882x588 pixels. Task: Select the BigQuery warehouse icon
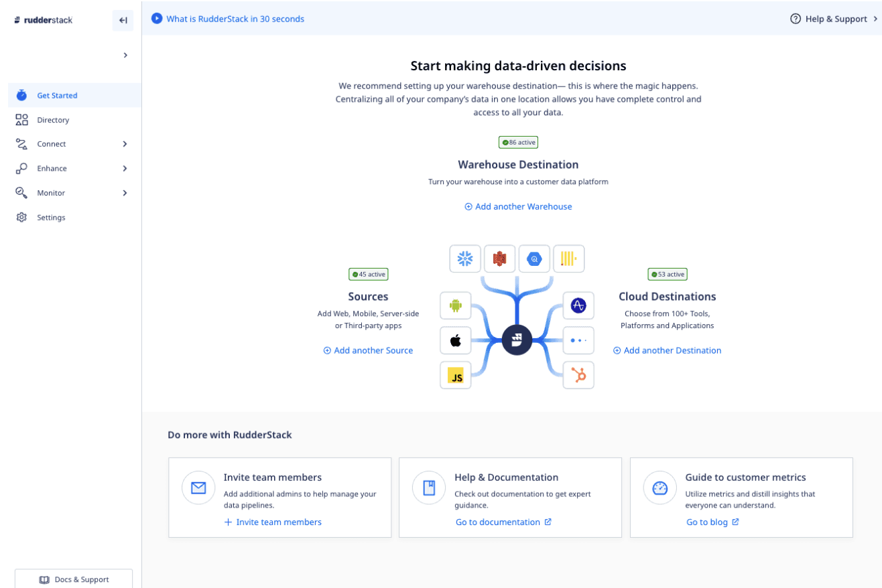click(x=534, y=259)
